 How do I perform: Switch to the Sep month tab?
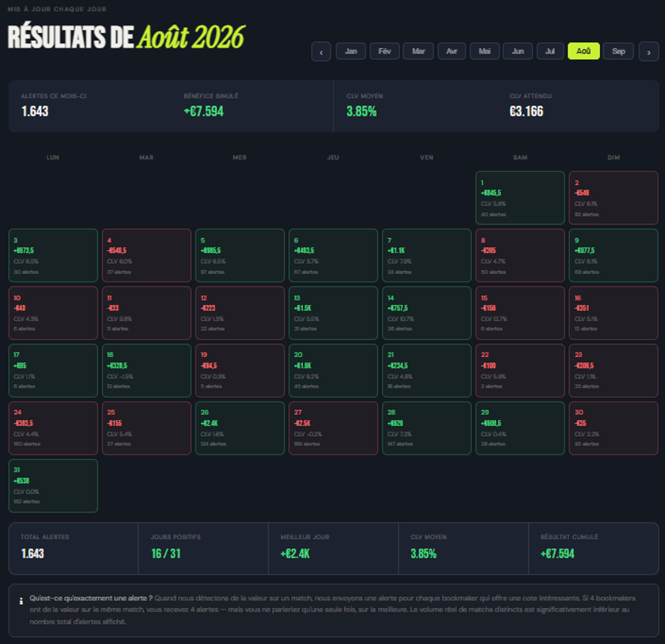pos(618,51)
